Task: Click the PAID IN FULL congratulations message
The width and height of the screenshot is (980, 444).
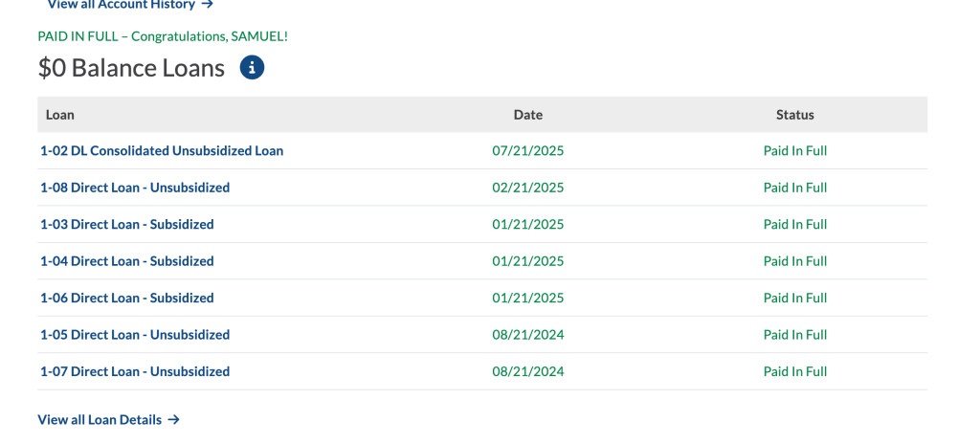Action: (x=163, y=36)
